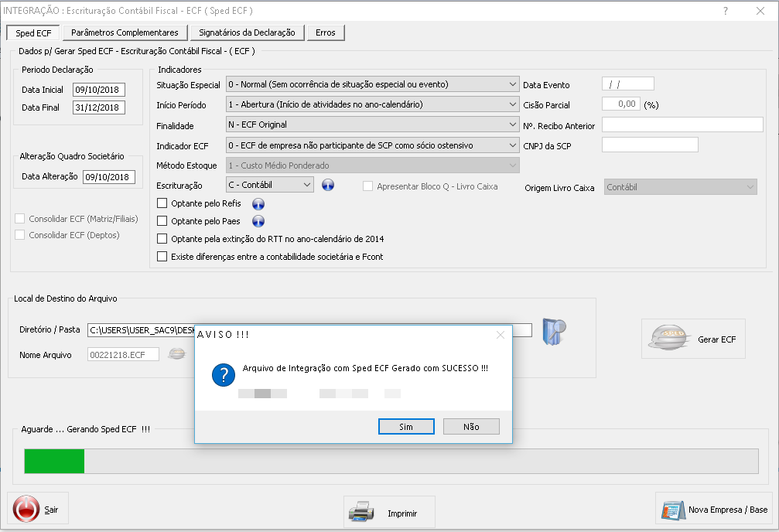Click the question mark icon in the AVISO dialog
The image size is (779, 532).
click(x=223, y=376)
